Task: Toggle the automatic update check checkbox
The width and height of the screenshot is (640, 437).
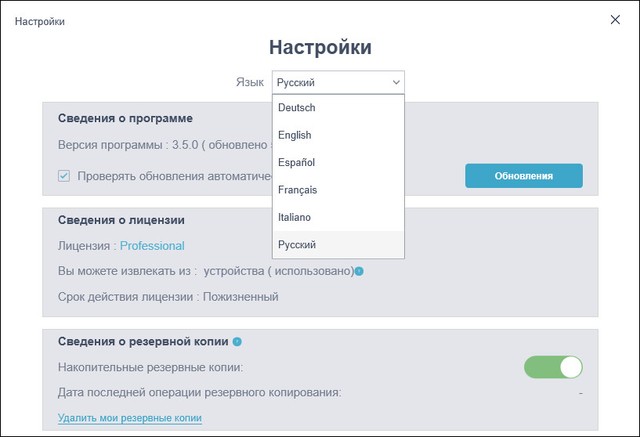Action: [64, 176]
